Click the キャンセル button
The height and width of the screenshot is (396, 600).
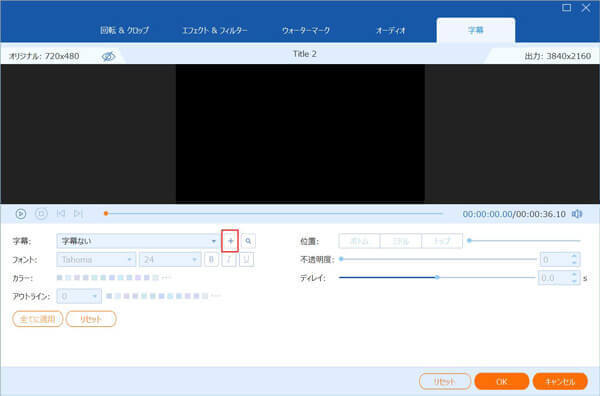[x=560, y=381]
